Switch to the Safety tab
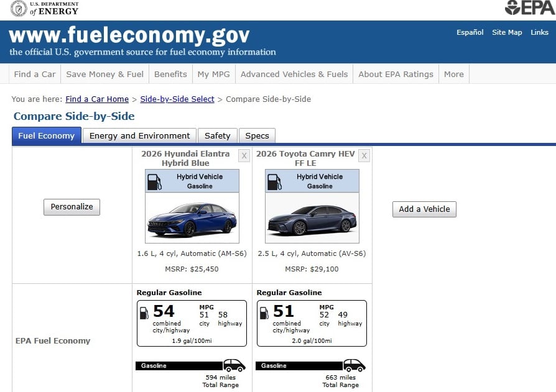556x392 pixels. (218, 135)
